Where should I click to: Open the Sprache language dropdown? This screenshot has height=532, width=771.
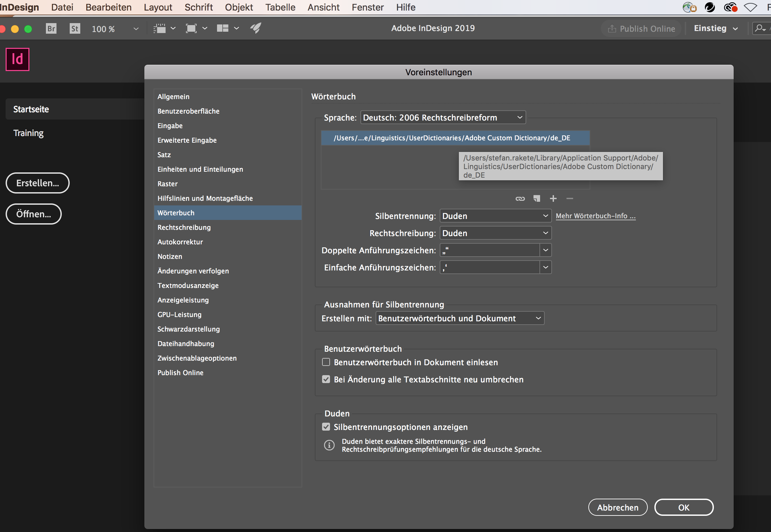pyautogui.click(x=443, y=117)
